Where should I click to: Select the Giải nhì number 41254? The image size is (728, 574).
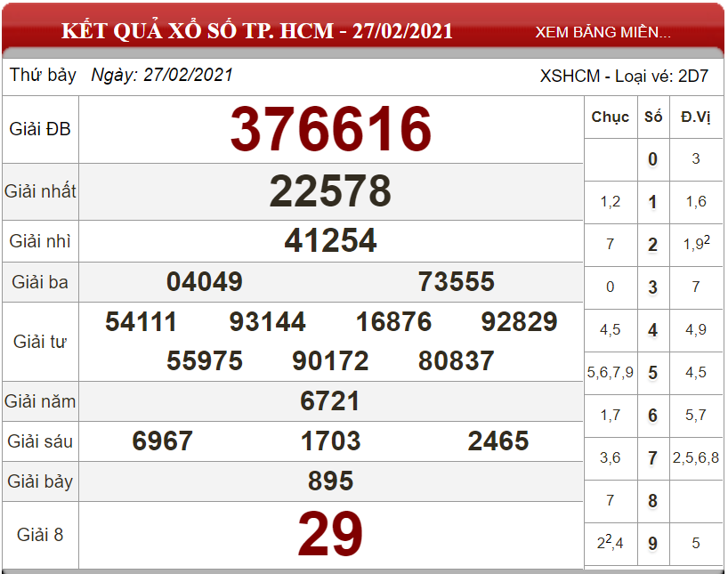(x=330, y=240)
